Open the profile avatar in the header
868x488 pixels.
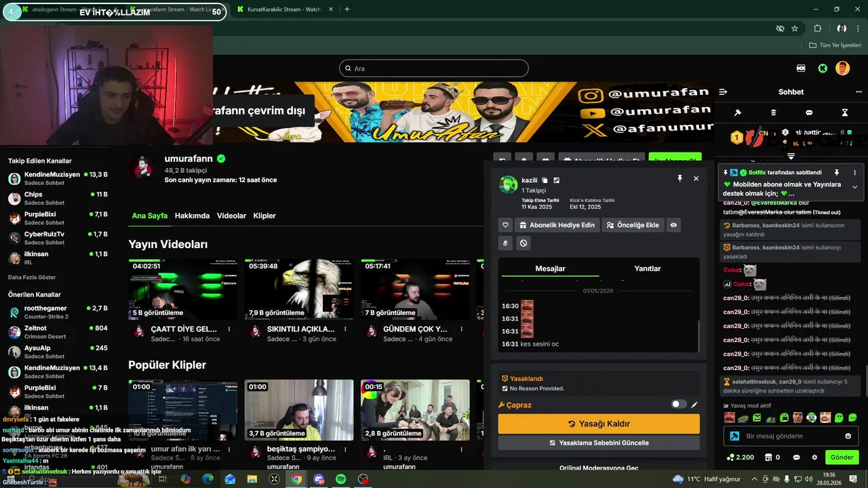tap(842, 68)
